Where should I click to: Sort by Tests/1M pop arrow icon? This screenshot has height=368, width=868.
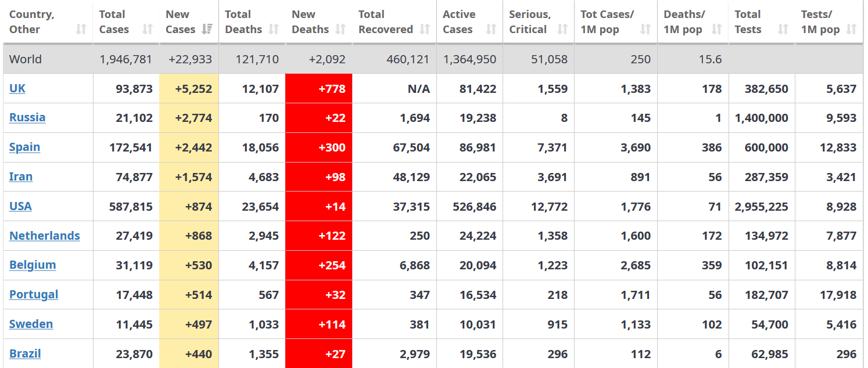click(851, 30)
